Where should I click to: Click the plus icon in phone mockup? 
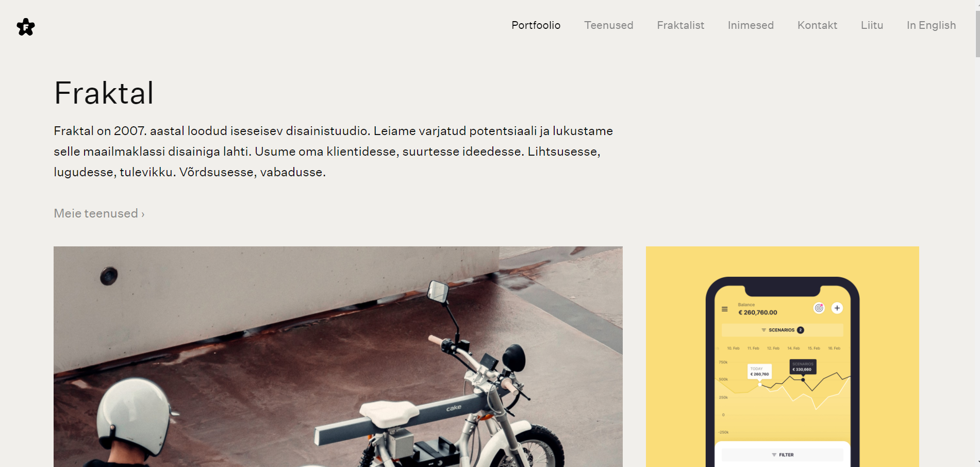(837, 308)
